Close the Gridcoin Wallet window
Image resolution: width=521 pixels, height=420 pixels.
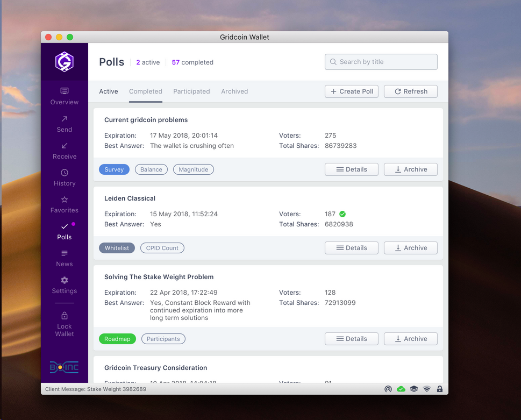pos(48,37)
